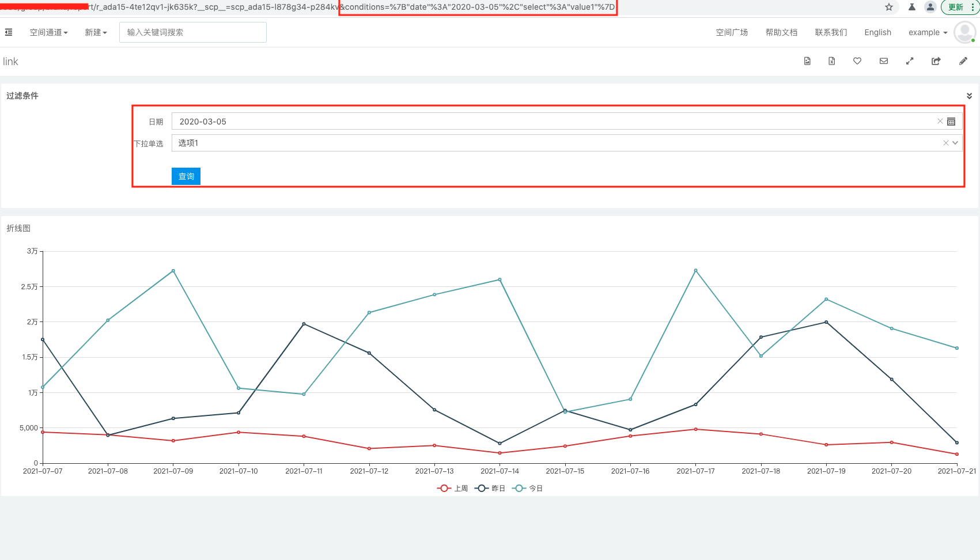Image resolution: width=980 pixels, height=560 pixels.
Task: Expand report to fullscreen view
Action: click(910, 61)
